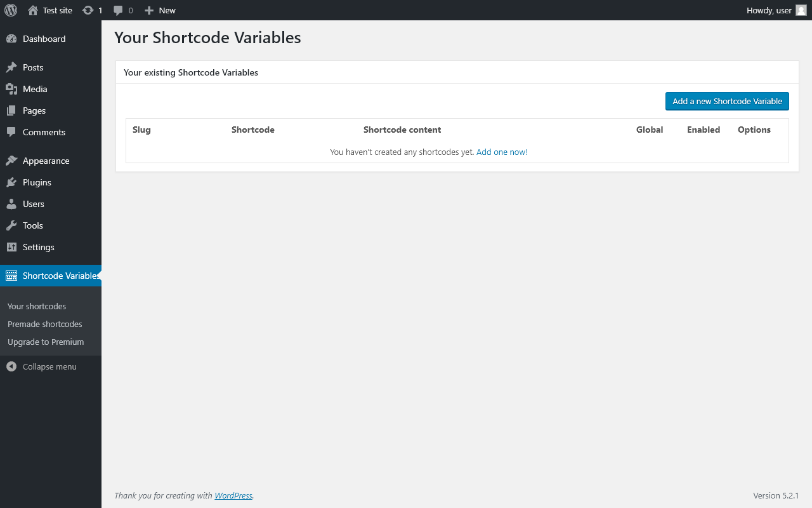Screen dimensions: 812x508
Task: Open the Posts menu item
Action: (x=51, y=67)
